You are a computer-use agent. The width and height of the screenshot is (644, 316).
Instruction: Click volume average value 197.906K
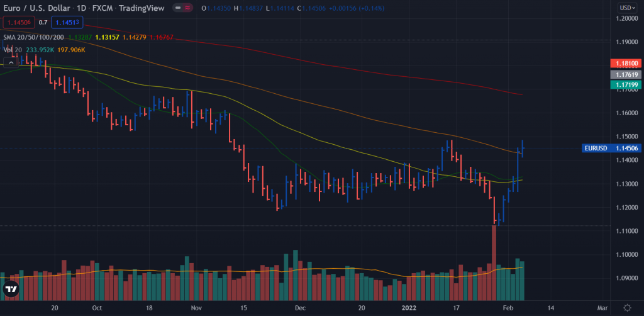pos(71,50)
